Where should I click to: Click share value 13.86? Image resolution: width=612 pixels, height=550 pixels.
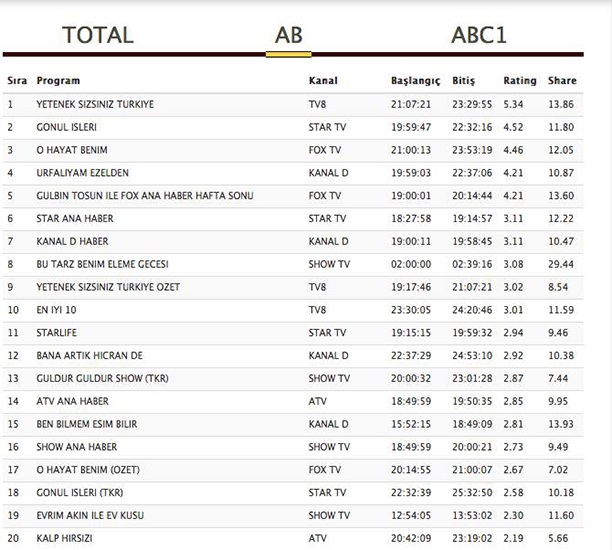pyautogui.click(x=561, y=104)
